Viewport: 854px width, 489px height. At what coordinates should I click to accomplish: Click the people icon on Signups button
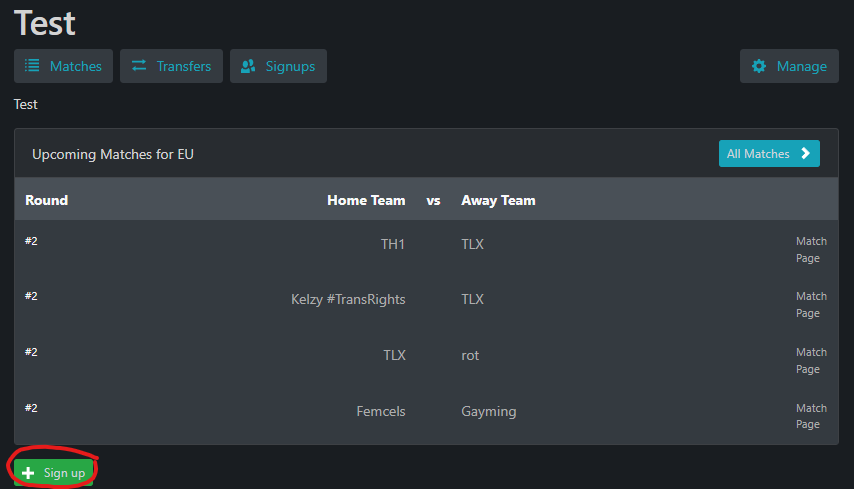click(248, 66)
